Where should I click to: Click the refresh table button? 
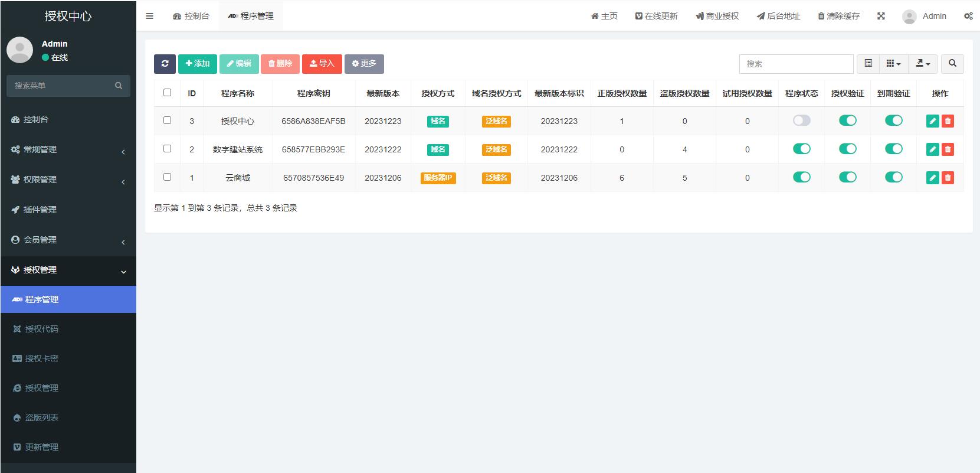coord(165,64)
